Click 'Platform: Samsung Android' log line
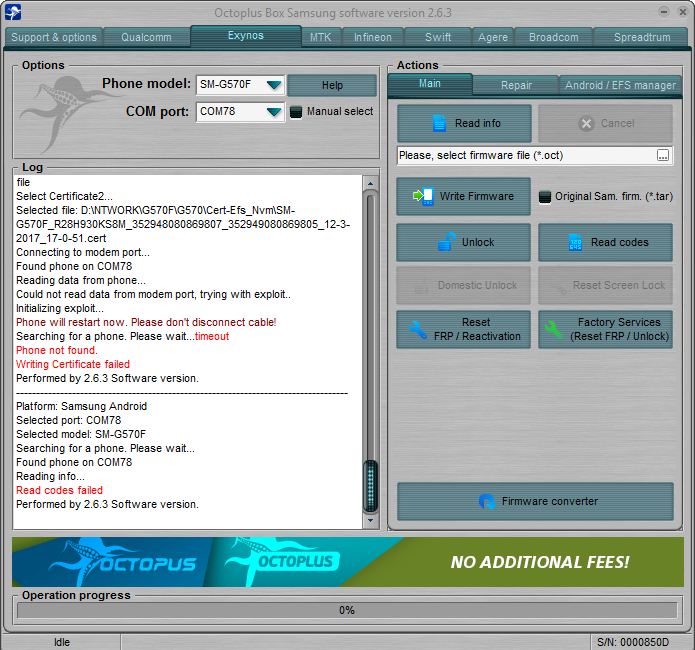This screenshot has height=650, width=695. [82, 406]
